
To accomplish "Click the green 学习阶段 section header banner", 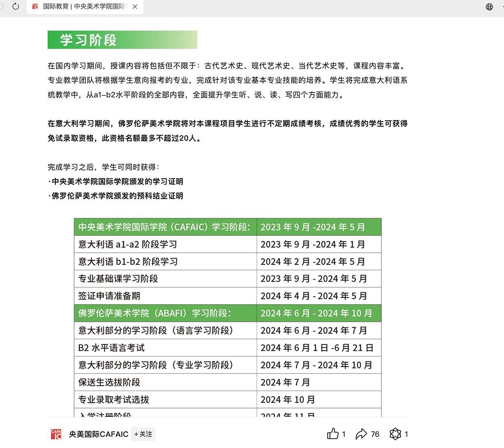I will pos(122,40).
